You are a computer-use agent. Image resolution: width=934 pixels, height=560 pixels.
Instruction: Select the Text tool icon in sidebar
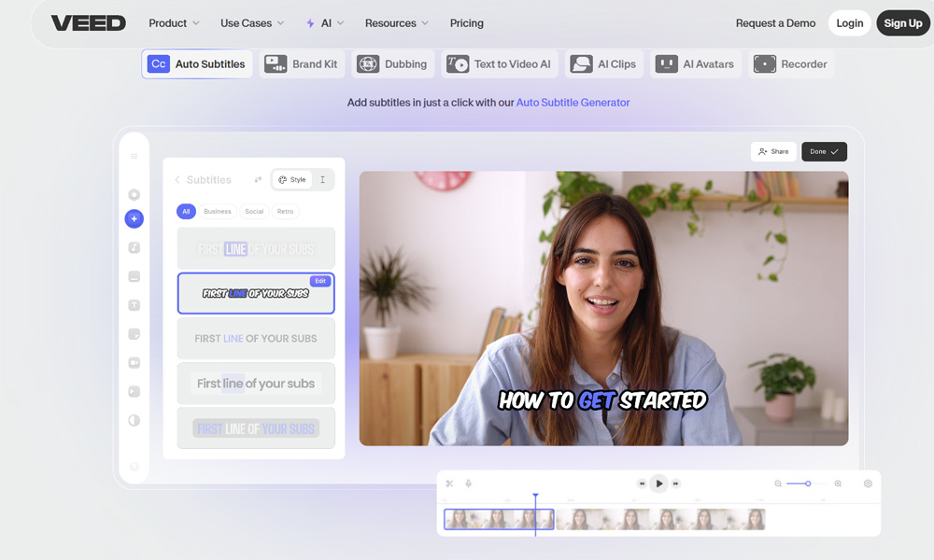(x=134, y=305)
